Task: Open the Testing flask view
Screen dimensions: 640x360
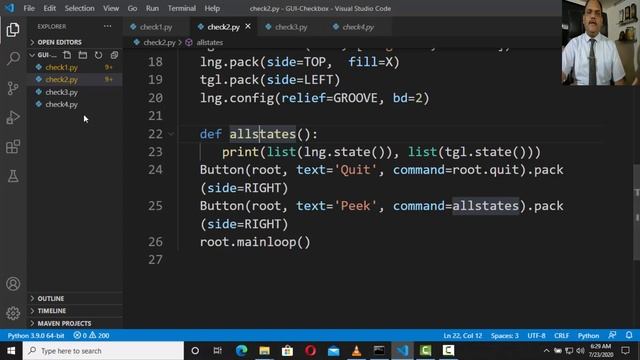Action: [13, 176]
